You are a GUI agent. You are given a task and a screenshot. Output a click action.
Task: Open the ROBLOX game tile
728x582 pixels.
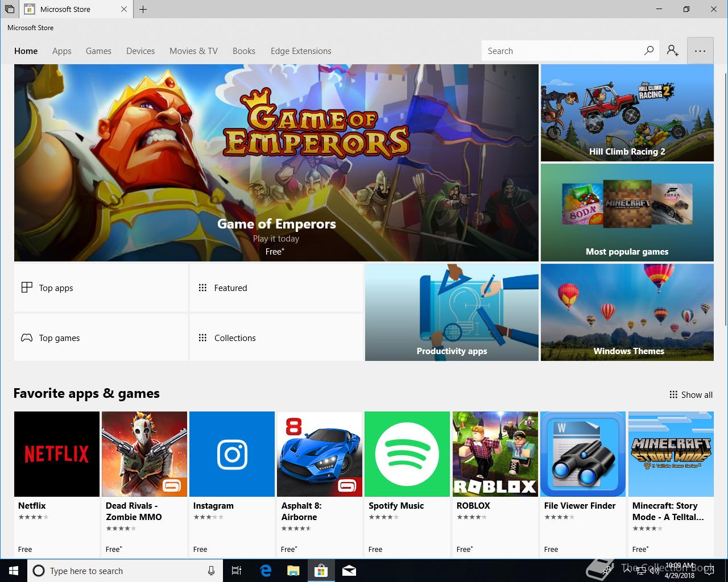(495, 483)
